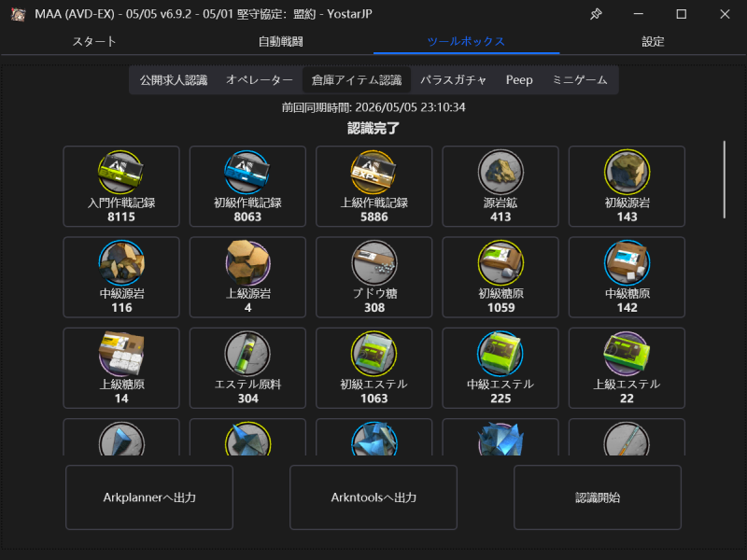
Task: Open the パラスガチャ sub-tab
Action: 453,80
